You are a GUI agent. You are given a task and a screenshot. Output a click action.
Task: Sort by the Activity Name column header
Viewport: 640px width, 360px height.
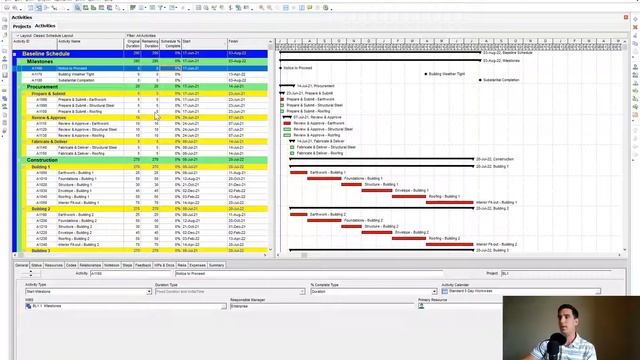click(x=90, y=44)
